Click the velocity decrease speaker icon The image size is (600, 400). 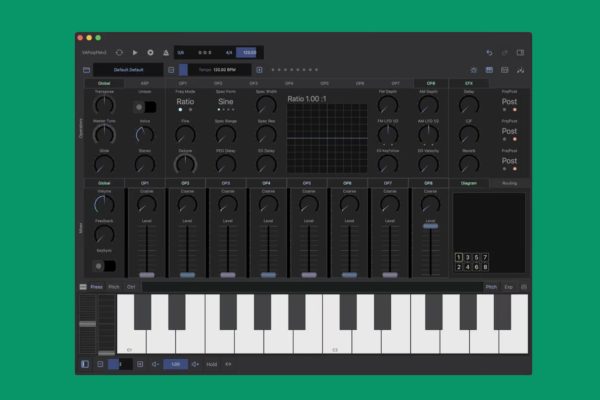[x=155, y=364]
